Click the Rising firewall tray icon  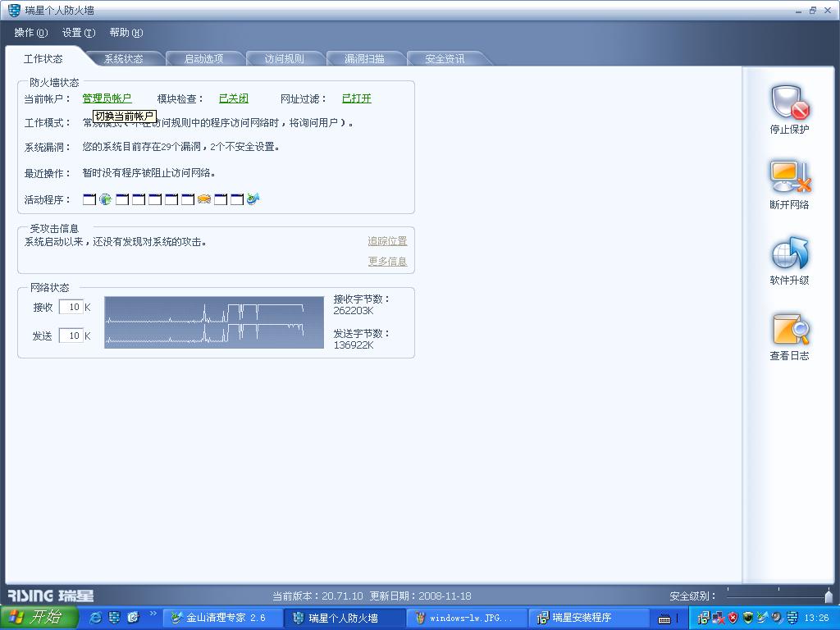[x=792, y=619]
